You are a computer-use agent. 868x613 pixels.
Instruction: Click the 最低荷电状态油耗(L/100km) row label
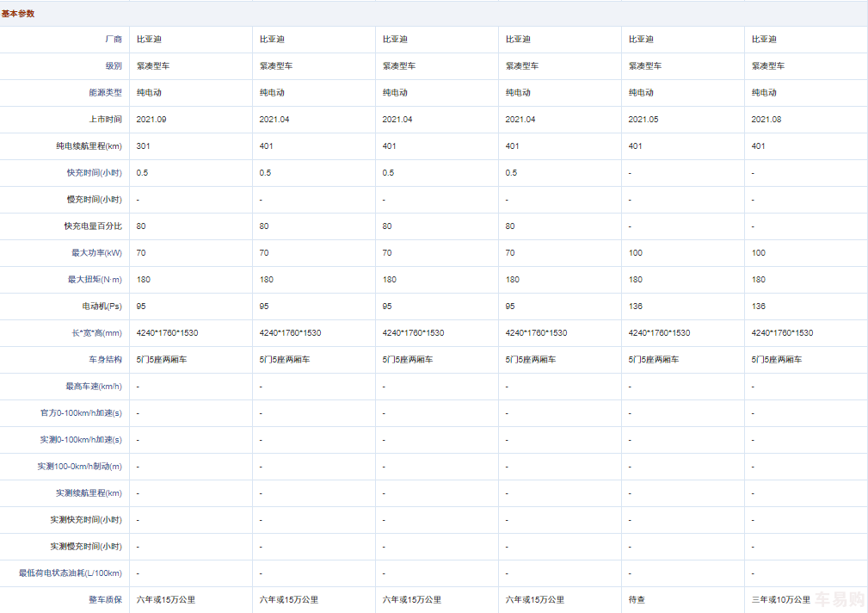[71, 573]
